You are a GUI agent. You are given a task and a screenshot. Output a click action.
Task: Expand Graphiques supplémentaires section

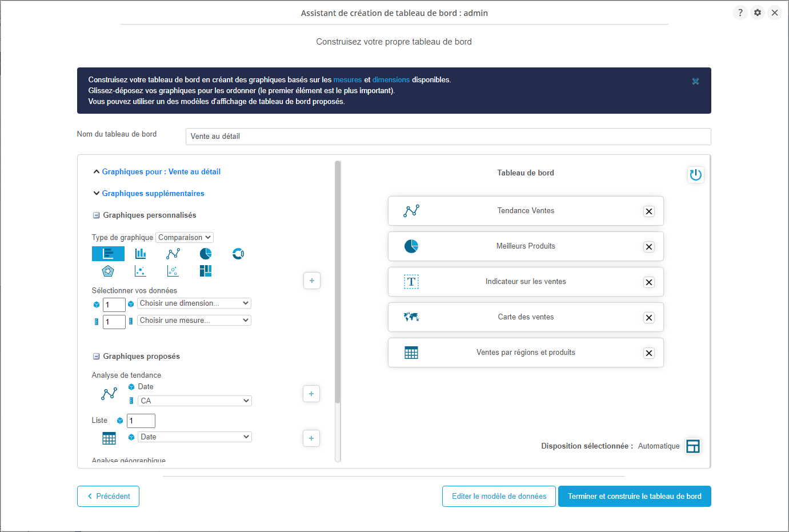[149, 193]
